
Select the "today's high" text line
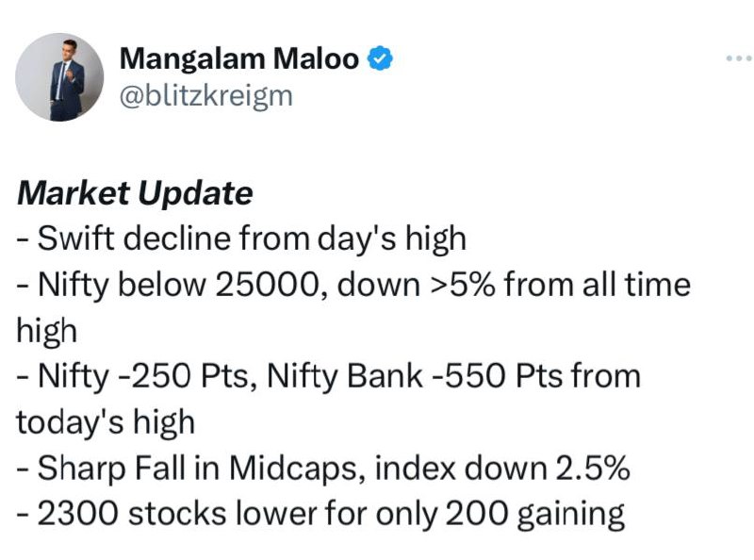(106, 422)
